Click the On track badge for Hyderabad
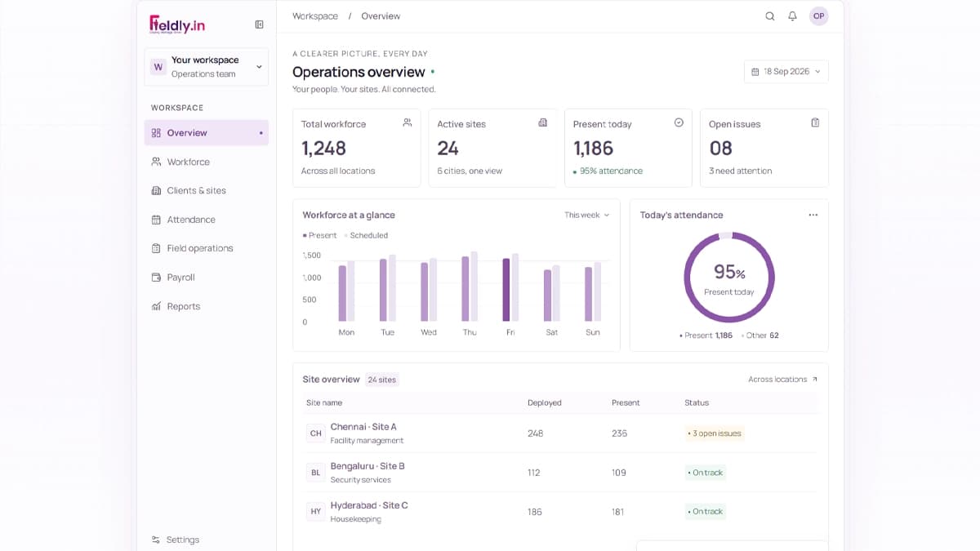 [706, 512]
